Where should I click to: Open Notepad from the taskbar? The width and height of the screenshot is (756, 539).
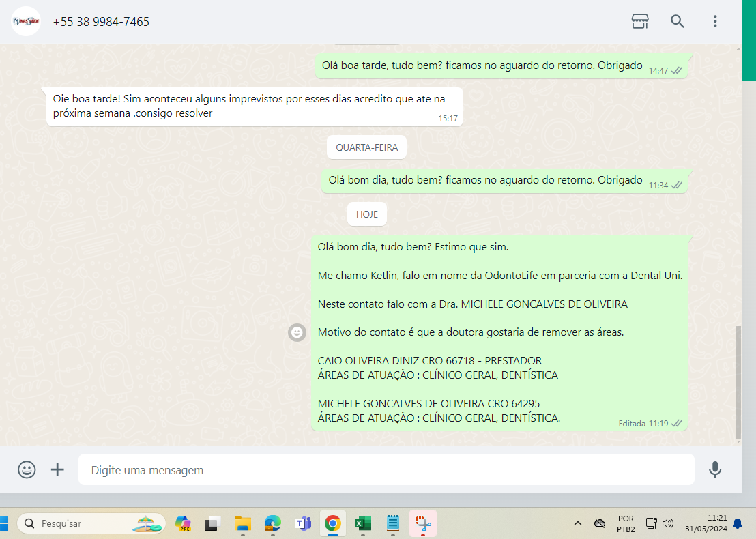[393, 523]
